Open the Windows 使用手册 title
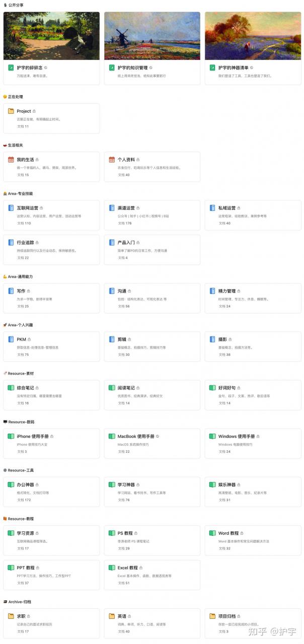This screenshot has height=644, width=304. click(x=237, y=437)
